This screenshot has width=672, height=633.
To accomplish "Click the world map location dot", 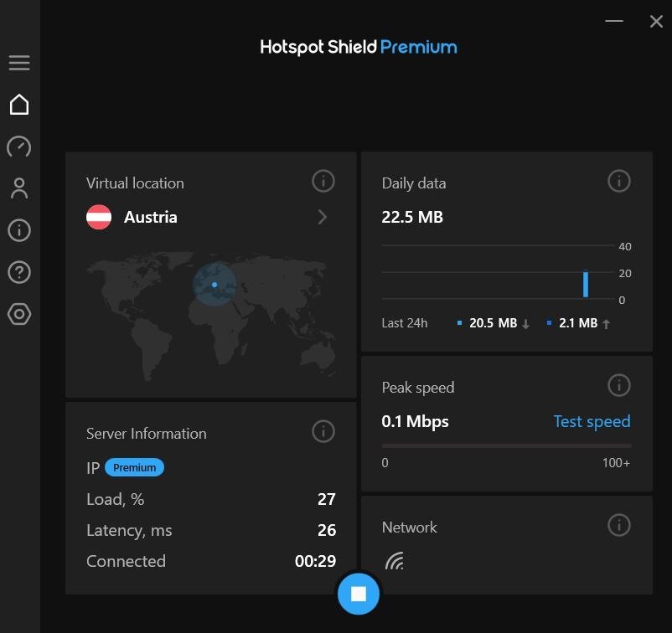I will [x=215, y=285].
